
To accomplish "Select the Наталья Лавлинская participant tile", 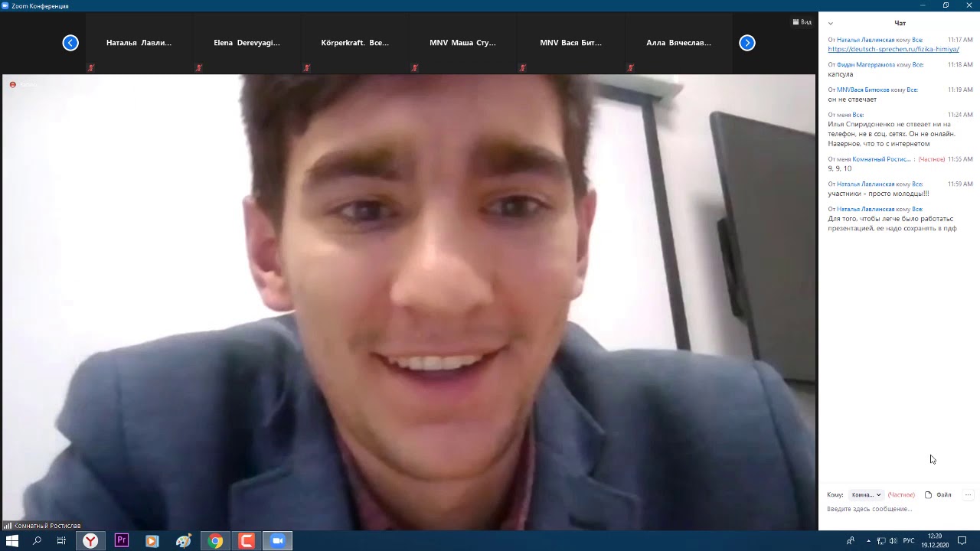I will point(139,43).
